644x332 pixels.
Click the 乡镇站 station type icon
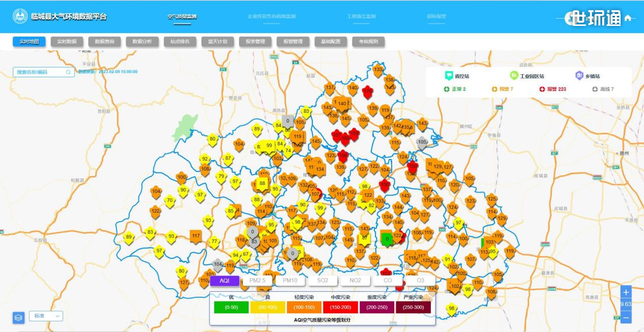[x=579, y=76]
